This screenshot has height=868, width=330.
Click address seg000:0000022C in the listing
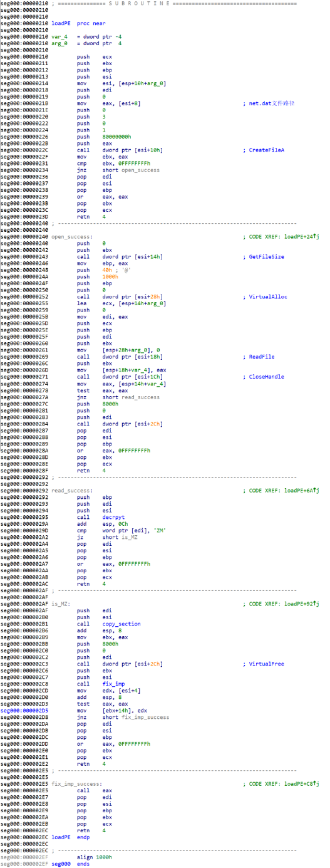point(24,150)
